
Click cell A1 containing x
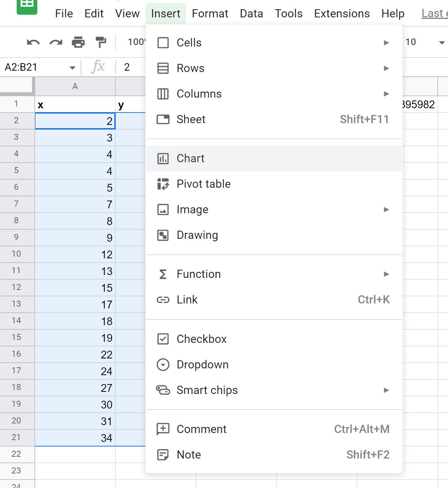click(75, 104)
